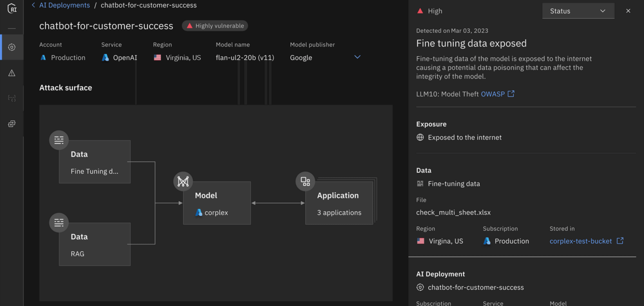Click the Highly vulnerable badge
This screenshot has height=306, width=644.
tap(215, 26)
